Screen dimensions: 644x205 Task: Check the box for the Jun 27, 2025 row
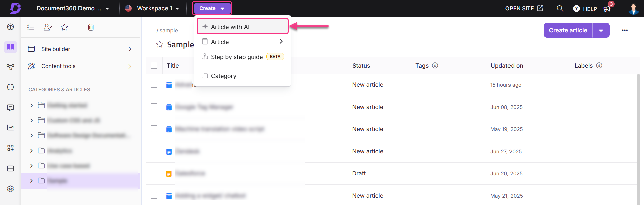coord(154,151)
